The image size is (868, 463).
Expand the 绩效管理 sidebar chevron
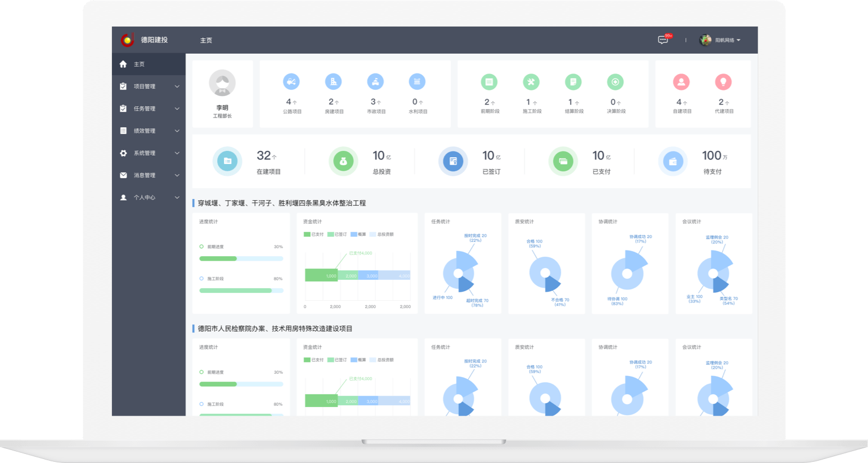point(177,131)
